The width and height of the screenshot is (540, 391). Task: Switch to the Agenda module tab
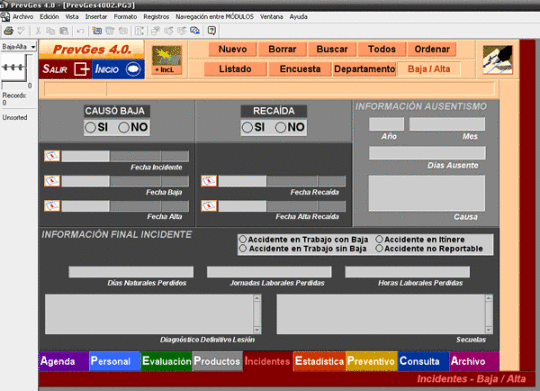tap(64, 361)
